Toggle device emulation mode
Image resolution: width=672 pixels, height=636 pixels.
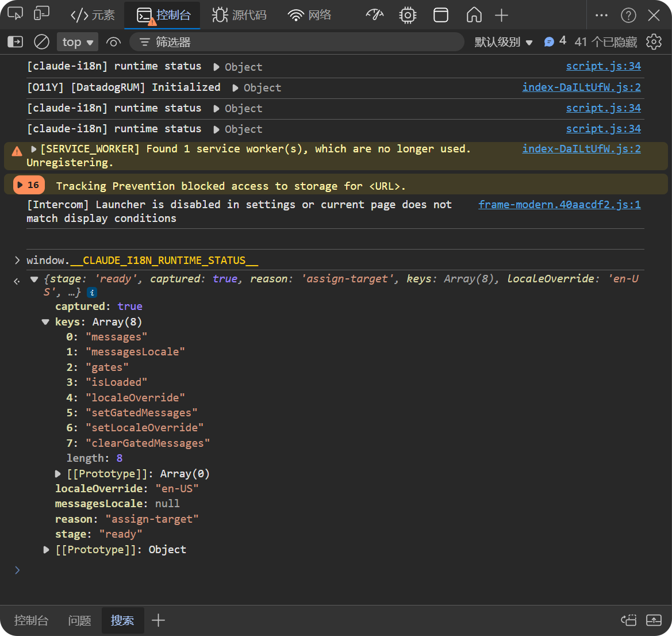click(x=41, y=15)
